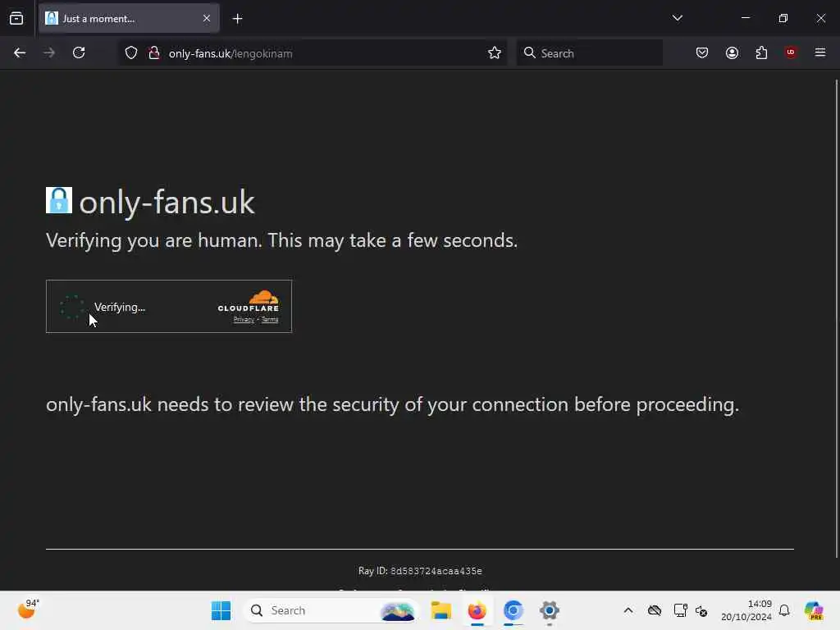Bookmark this page with star icon
Viewport: 840px width, 630px height.
coord(495,53)
